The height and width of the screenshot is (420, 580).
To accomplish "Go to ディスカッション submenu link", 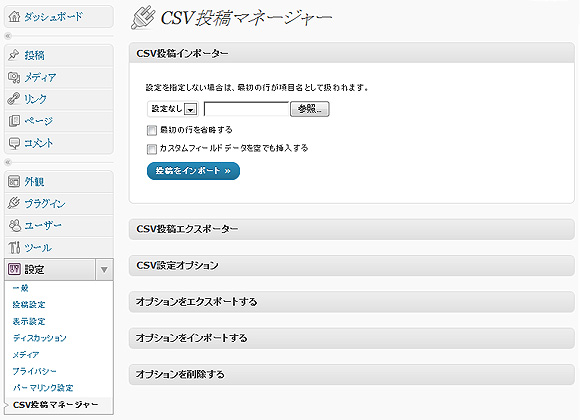I will coord(40,338).
